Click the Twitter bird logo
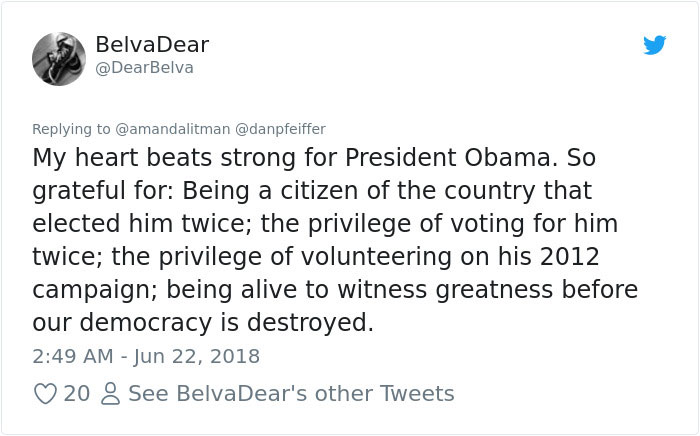Image resolution: width=700 pixels, height=436 pixels. click(x=654, y=45)
